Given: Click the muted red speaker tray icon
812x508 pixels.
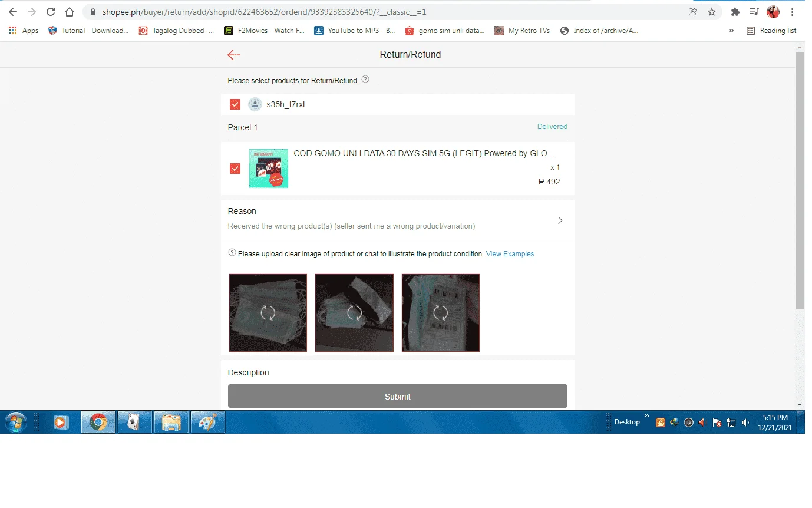Looking at the screenshot, I should pyautogui.click(x=702, y=423).
